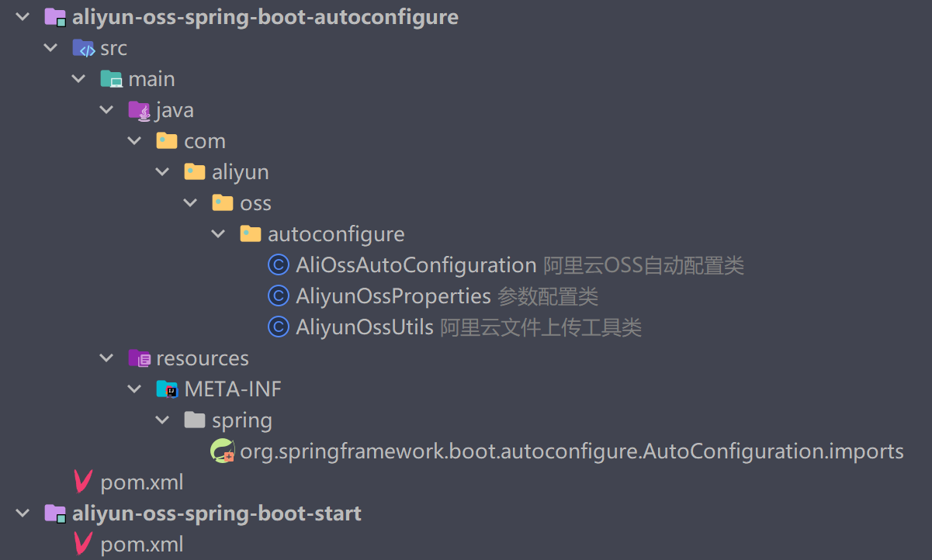The image size is (932, 560).
Task: Collapse the src folder chevron
Action: coord(50,48)
